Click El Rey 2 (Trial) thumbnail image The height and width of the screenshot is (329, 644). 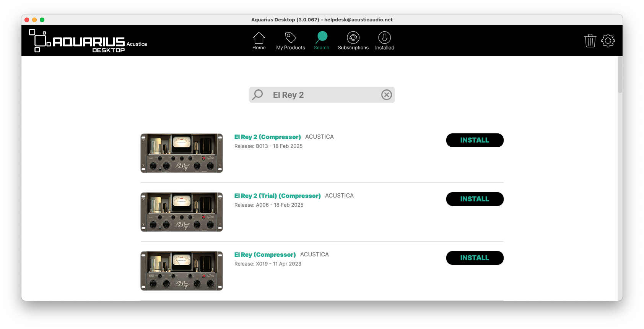point(182,212)
